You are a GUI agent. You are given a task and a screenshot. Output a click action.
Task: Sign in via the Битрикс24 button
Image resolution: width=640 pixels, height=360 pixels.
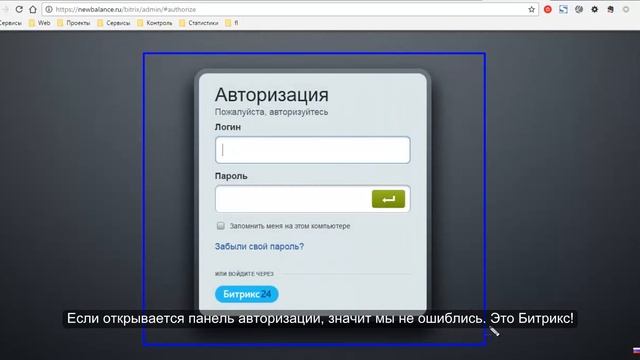click(247, 294)
